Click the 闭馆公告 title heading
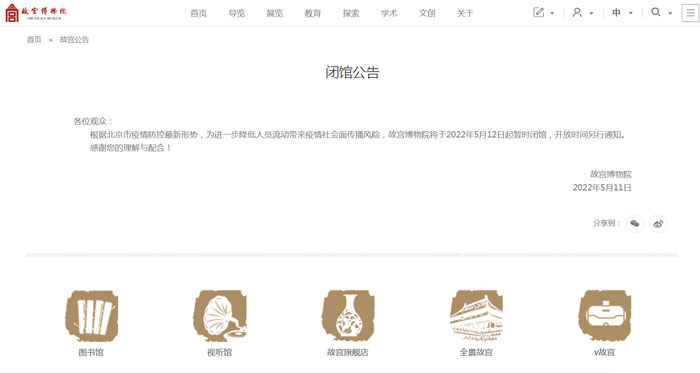Image resolution: width=700 pixels, height=373 pixels. pyautogui.click(x=352, y=72)
